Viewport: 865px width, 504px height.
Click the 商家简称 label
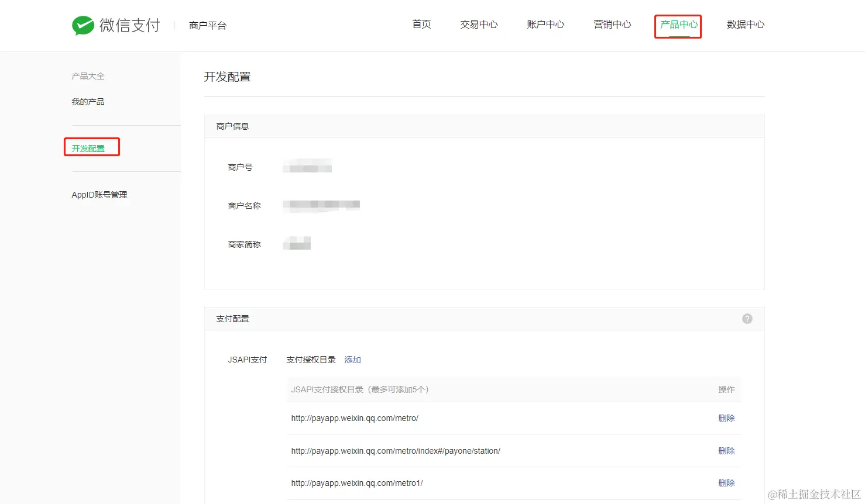coord(244,244)
